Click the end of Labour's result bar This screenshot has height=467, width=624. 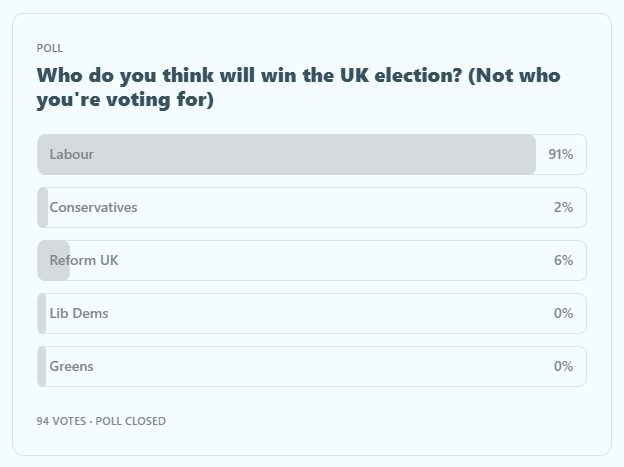tap(530, 155)
